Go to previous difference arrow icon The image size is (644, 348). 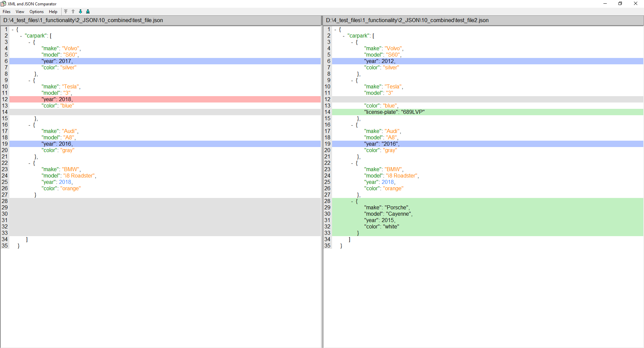point(73,11)
